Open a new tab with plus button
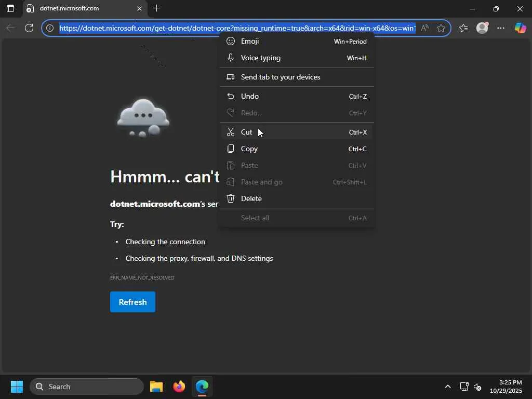Image resolution: width=532 pixels, height=399 pixels. 156,8
